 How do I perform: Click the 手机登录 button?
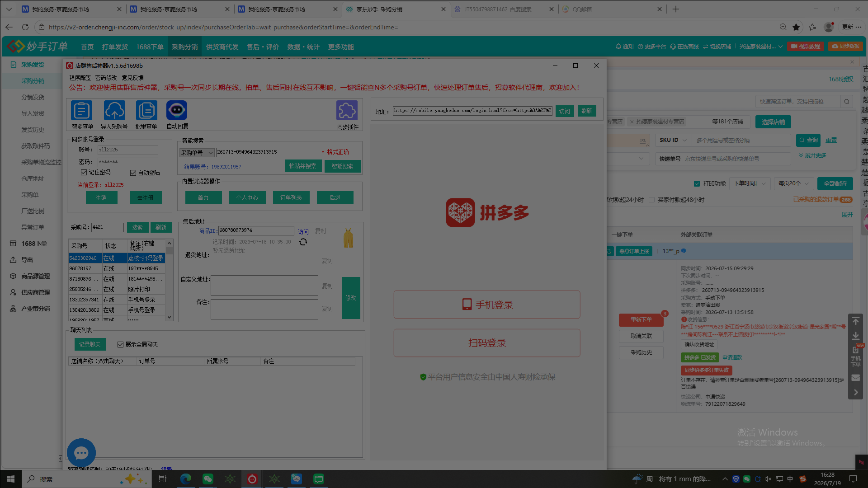click(x=487, y=305)
